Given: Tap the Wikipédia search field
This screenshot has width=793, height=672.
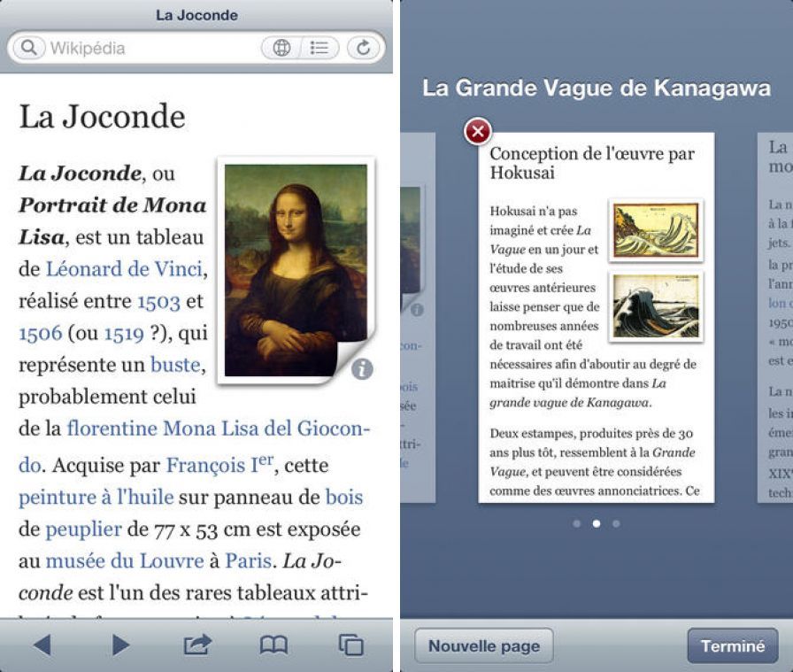Looking at the screenshot, I should [x=142, y=48].
